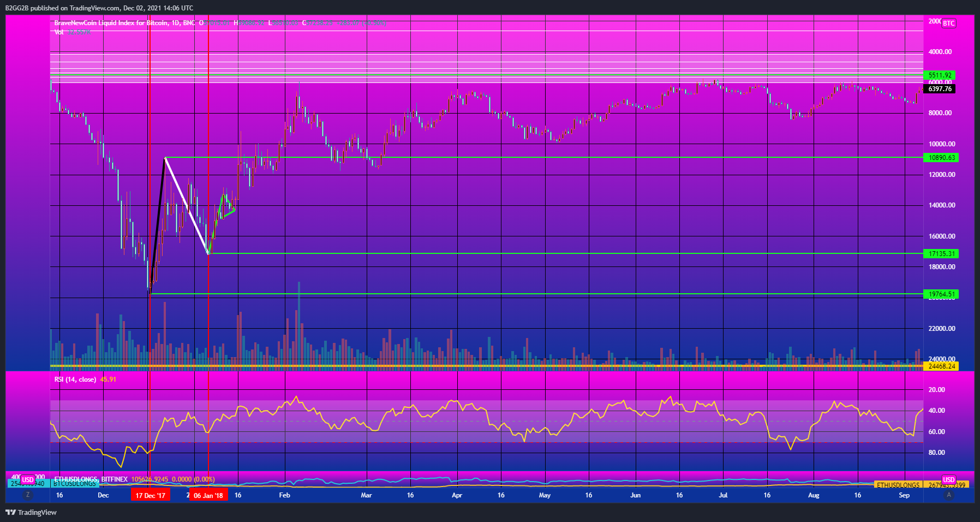Click the 10890.63 green price label
The width and height of the screenshot is (980, 522).
941,157
